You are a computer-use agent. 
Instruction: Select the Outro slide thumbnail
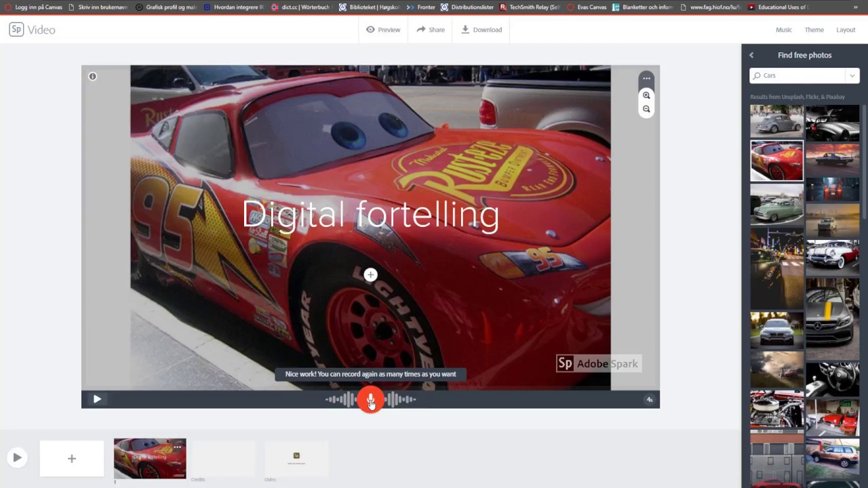point(296,459)
